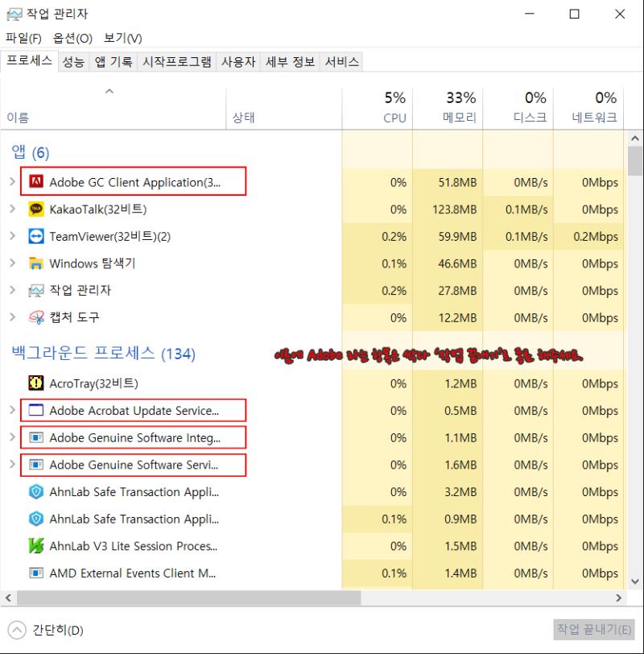This screenshot has width=644, height=654.
Task: Expand the Adobe GC Client Application row
Action: 13,181
